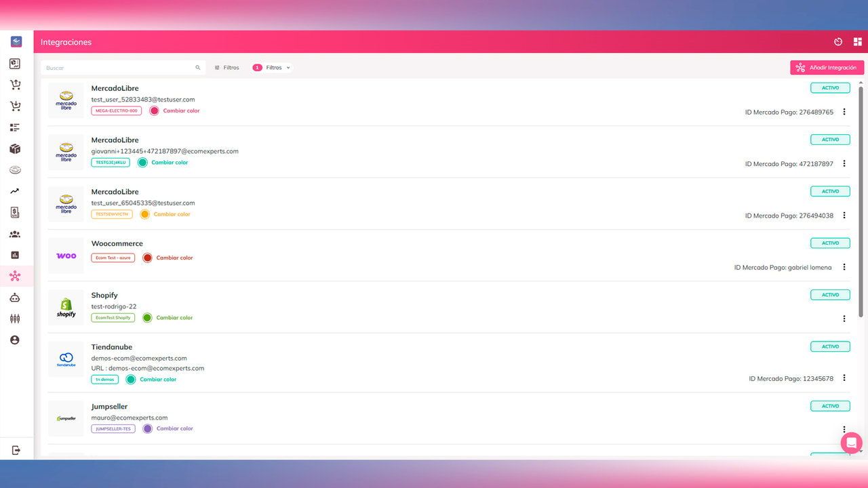Click the tn demos tag
This screenshot has height=488, width=868.
pos(105,380)
